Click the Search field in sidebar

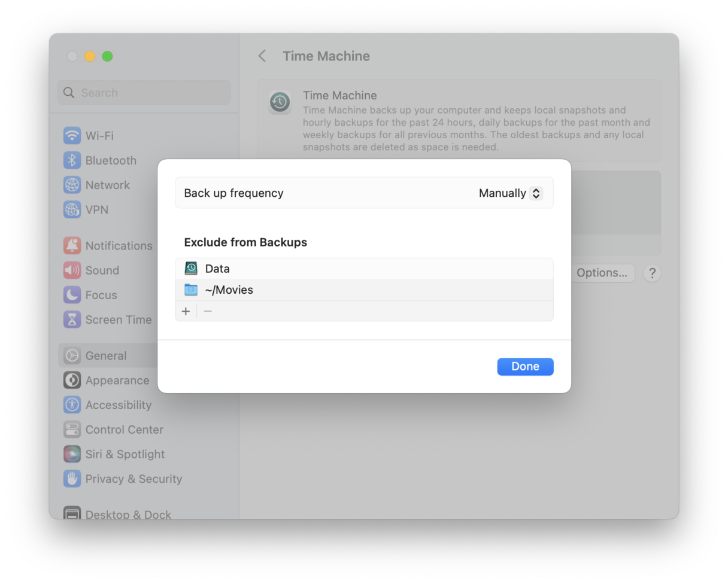144,93
